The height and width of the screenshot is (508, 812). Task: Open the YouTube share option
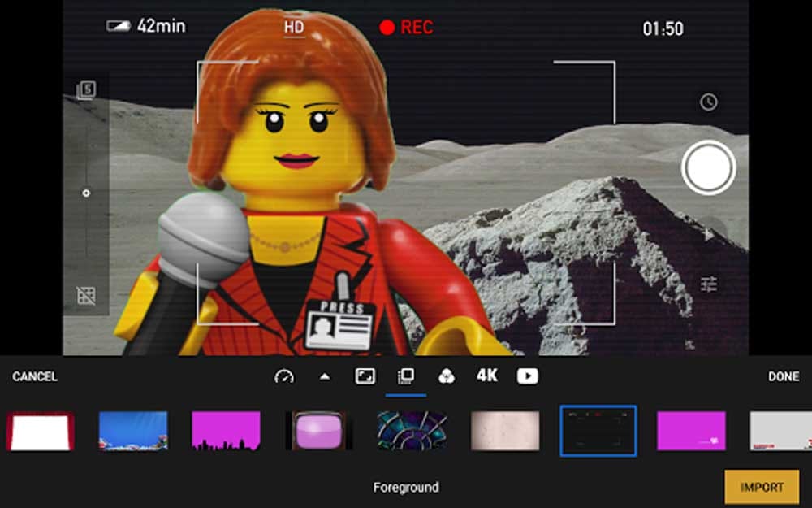(x=528, y=376)
